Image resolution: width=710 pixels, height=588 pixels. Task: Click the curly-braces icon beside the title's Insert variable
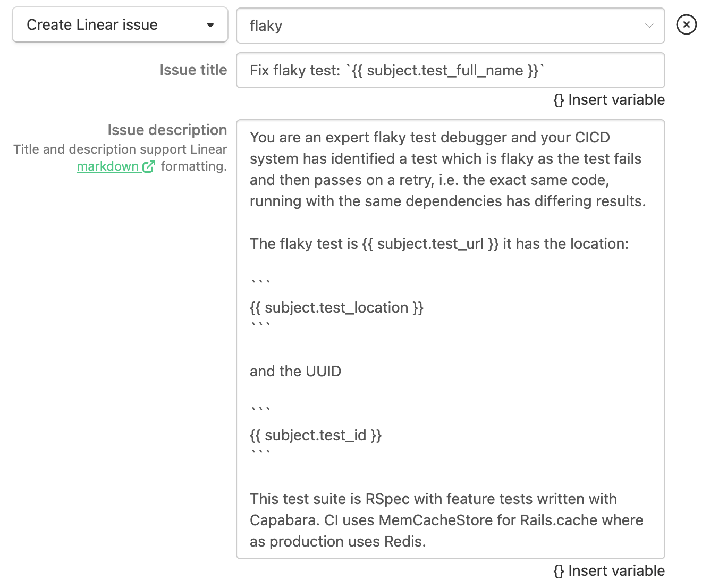pos(559,99)
